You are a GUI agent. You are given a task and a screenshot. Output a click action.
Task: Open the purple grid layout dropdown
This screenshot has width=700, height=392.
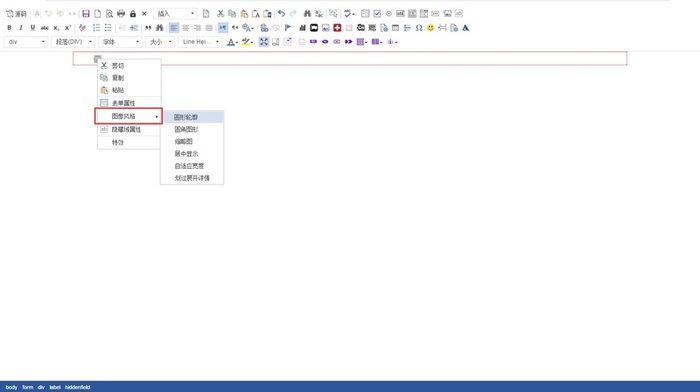pos(362,42)
